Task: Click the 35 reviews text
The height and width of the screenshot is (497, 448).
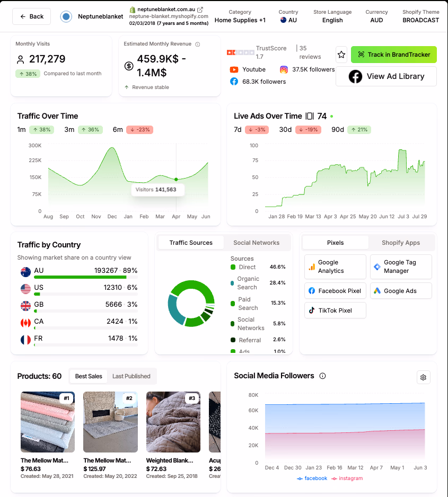Action: [x=310, y=52]
